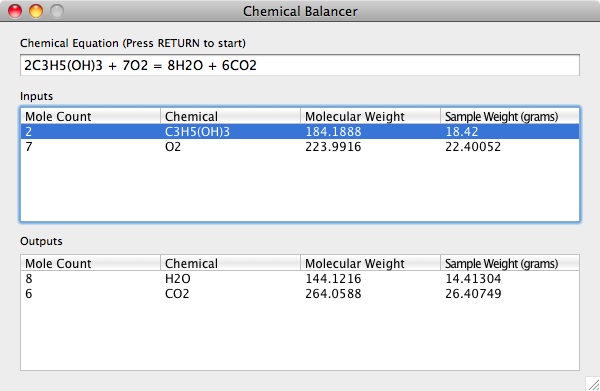Click Chemical column header in Inputs table
The height and width of the screenshot is (391, 600).
230,116
